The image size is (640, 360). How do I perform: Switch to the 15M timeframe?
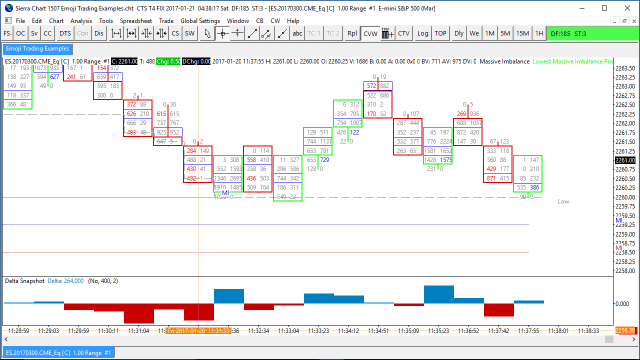[522, 33]
